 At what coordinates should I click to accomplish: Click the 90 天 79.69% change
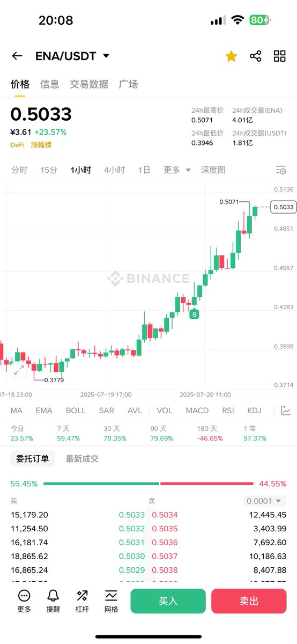tap(161, 434)
